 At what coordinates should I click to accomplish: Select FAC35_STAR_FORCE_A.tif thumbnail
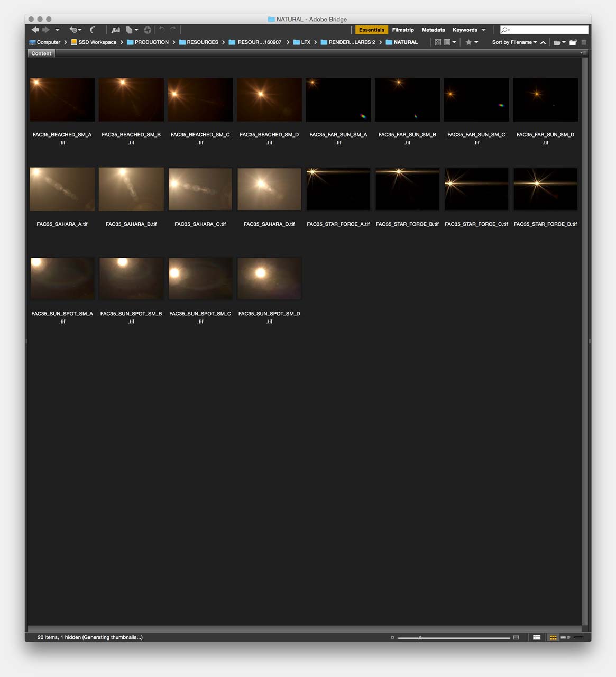(338, 189)
